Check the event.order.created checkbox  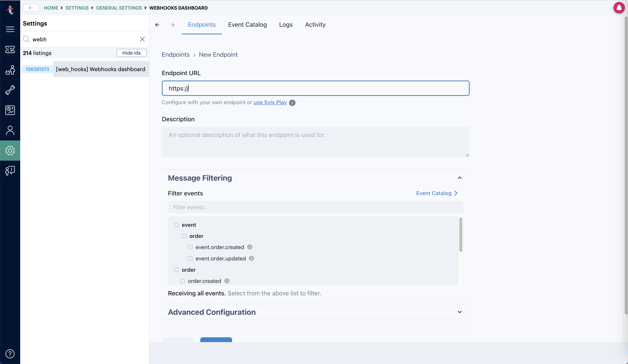190,247
